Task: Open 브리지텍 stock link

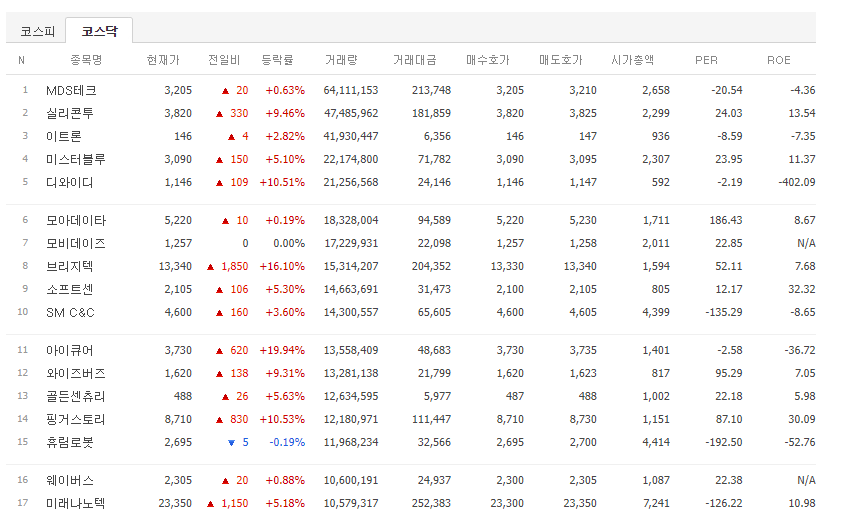Action: 70,267
